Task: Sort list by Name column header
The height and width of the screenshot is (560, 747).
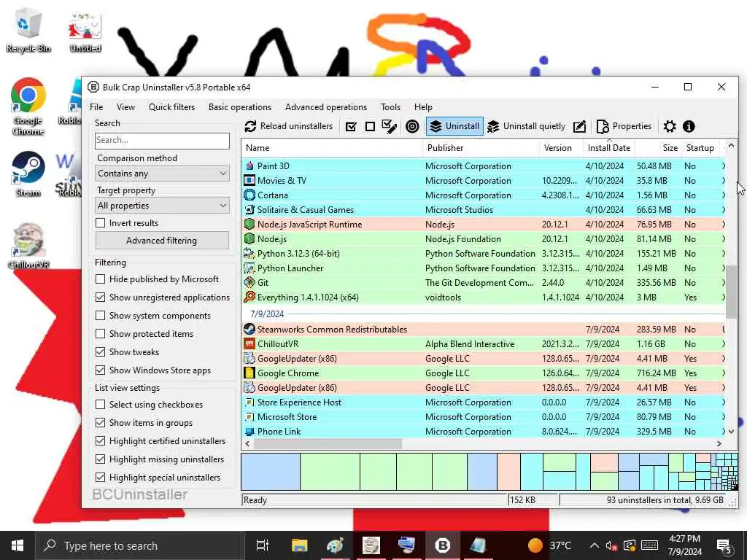Action: (x=332, y=147)
